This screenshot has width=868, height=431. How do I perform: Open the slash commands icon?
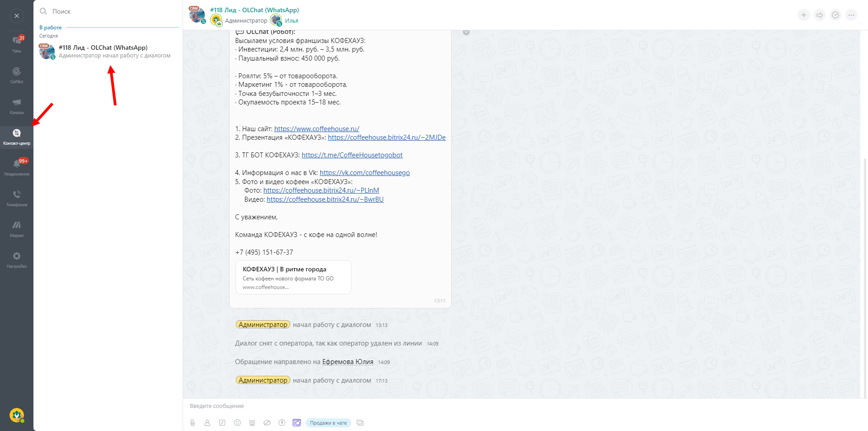pyautogui.click(x=222, y=423)
